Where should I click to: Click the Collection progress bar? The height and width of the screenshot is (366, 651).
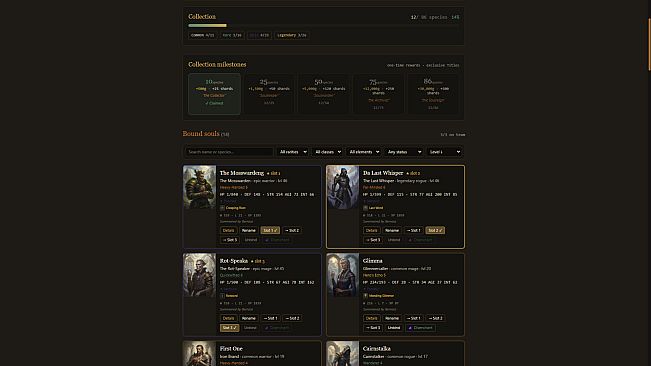click(324, 26)
